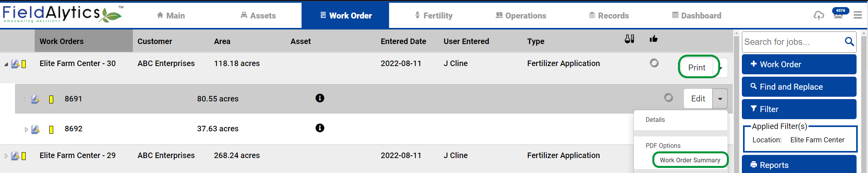Toggle status circle for job 8691

point(668,98)
